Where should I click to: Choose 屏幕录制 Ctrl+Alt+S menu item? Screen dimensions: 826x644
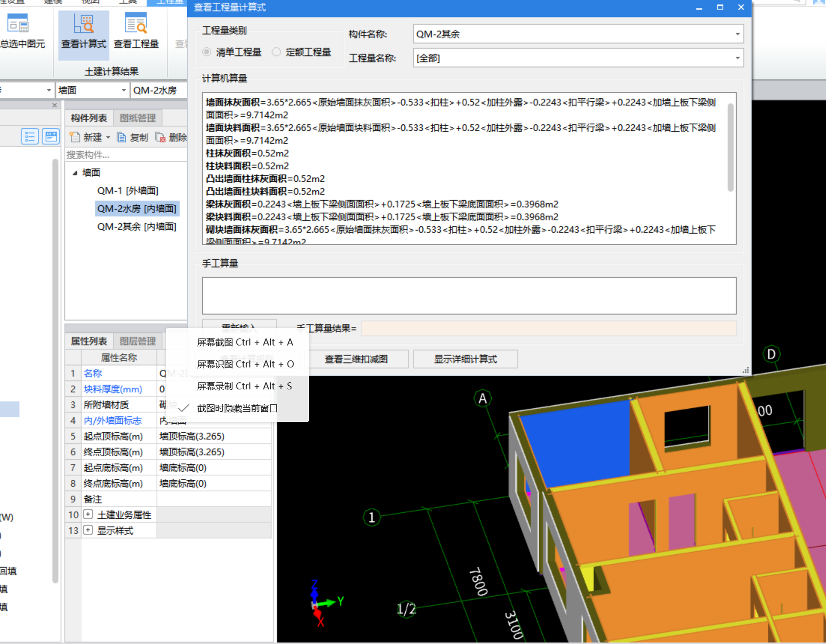[x=237, y=386]
